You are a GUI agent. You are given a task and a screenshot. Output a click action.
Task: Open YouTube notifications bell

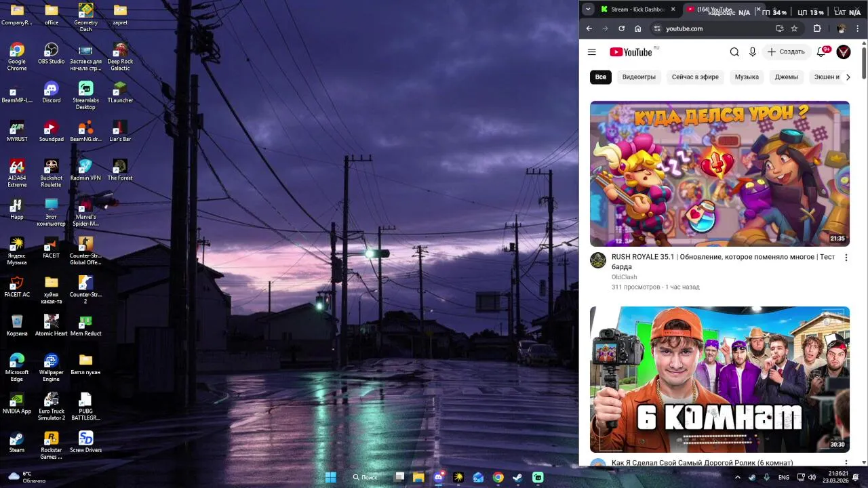(822, 52)
